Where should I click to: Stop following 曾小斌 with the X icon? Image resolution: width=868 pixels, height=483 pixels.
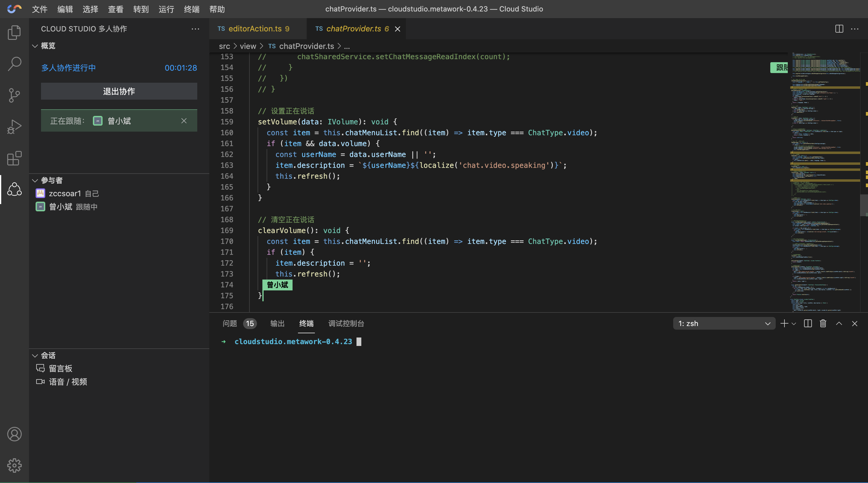(x=184, y=121)
